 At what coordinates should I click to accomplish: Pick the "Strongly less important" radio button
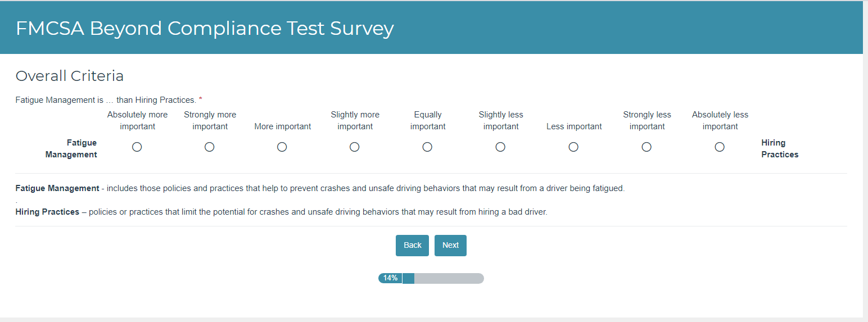[647, 147]
